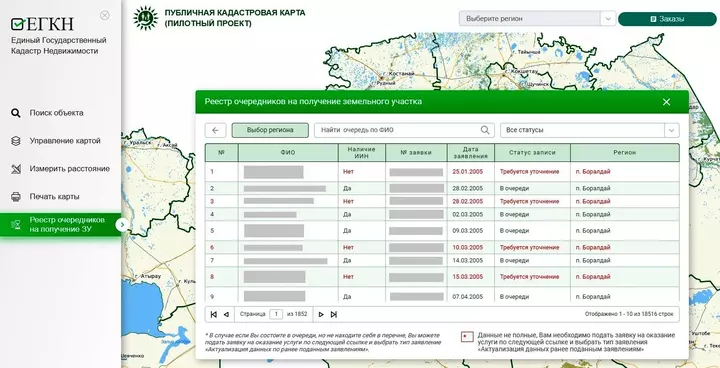This screenshot has width=720, height=368.
Task: Click the registry icon on green sidebar item
Action: (16, 225)
